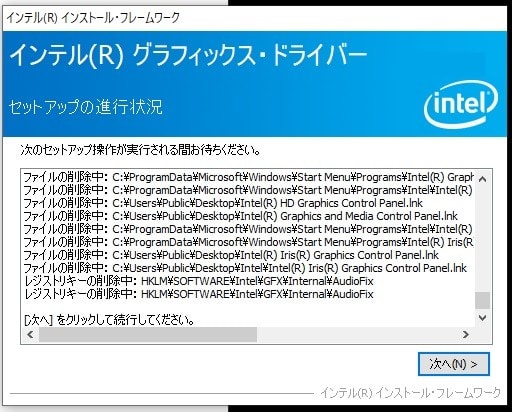Viewport: 512px width, 412px height.
Task: Click the log's vertical scroll up arrow
Action: (482, 179)
